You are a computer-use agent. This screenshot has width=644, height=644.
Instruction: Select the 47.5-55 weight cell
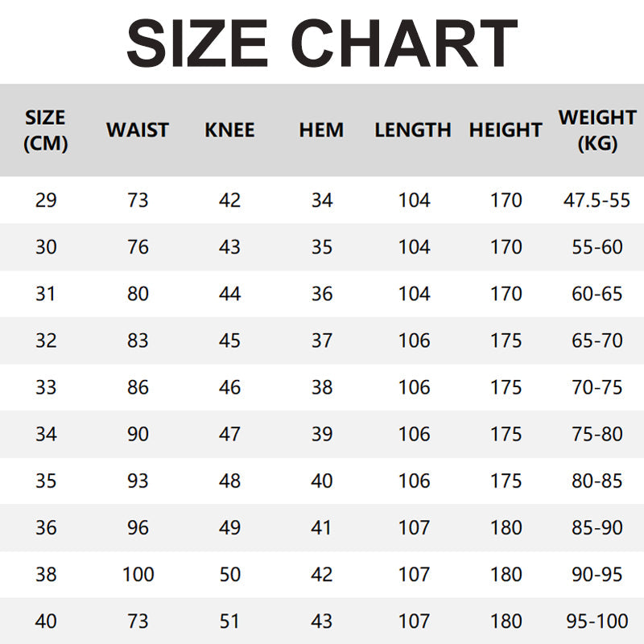[597, 200]
